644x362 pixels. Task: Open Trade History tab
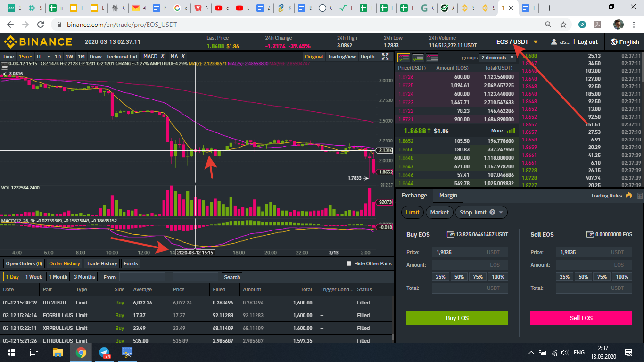pyautogui.click(x=102, y=263)
